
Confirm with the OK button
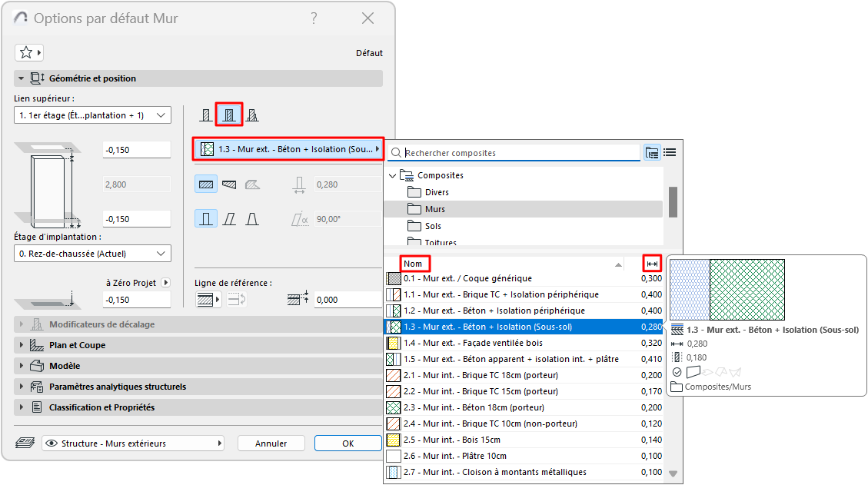348,443
